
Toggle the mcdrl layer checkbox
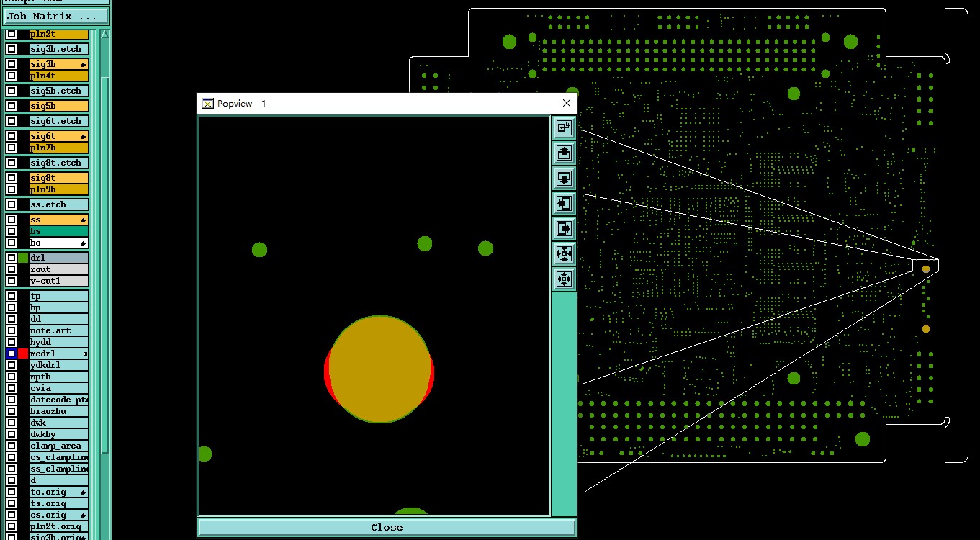pyautogui.click(x=12, y=354)
